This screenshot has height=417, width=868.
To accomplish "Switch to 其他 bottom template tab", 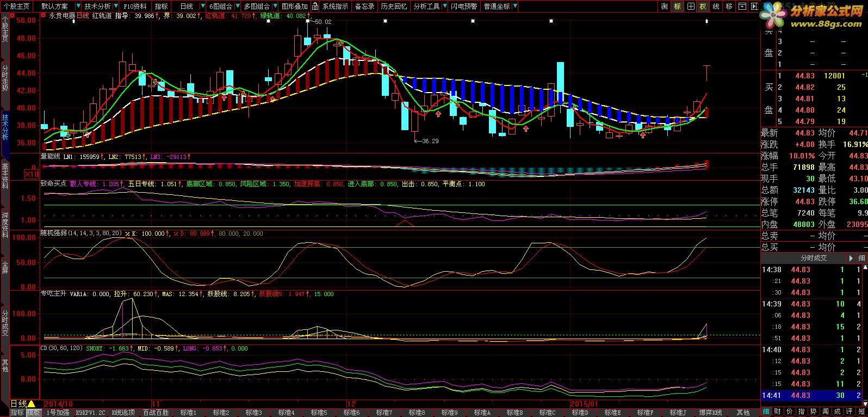I will [x=743, y=413].
